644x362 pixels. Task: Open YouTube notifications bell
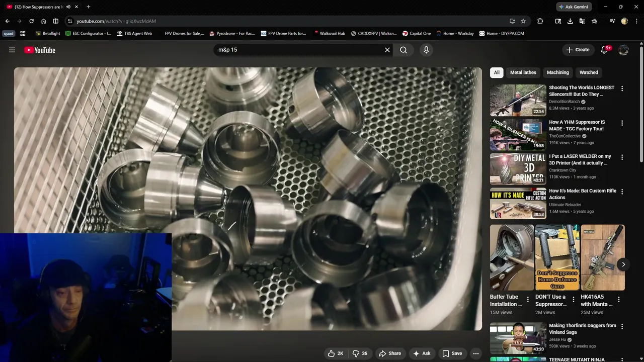pos(605,50)
